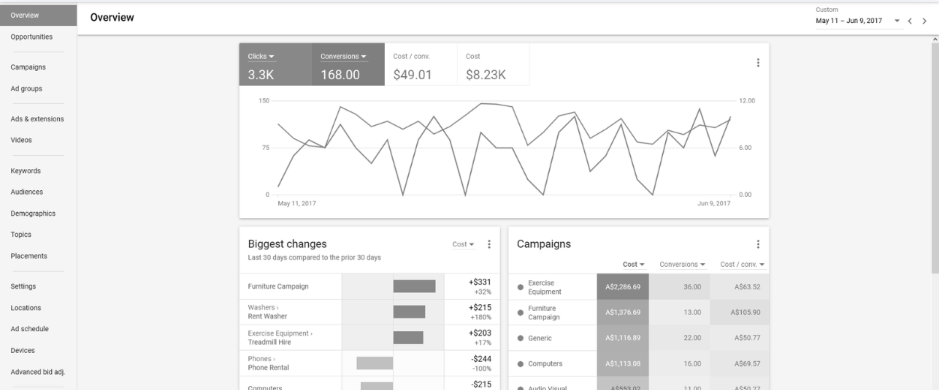939x390 pixels.
Task: Click the A$1,376.69 cost cell
Action: tap(623, 313)
